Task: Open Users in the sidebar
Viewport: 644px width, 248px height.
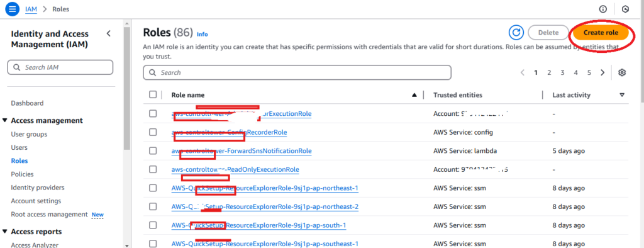Action: click(x=19, y=148)
